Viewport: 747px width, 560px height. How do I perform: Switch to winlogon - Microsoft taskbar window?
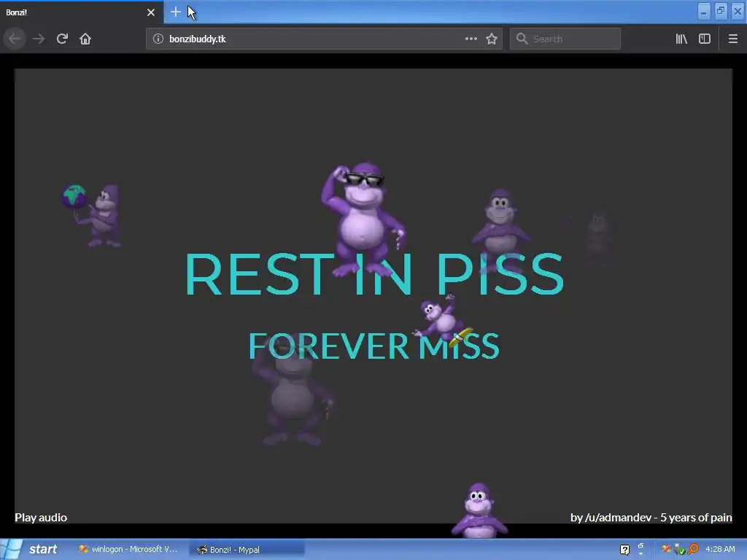[128, 550]
